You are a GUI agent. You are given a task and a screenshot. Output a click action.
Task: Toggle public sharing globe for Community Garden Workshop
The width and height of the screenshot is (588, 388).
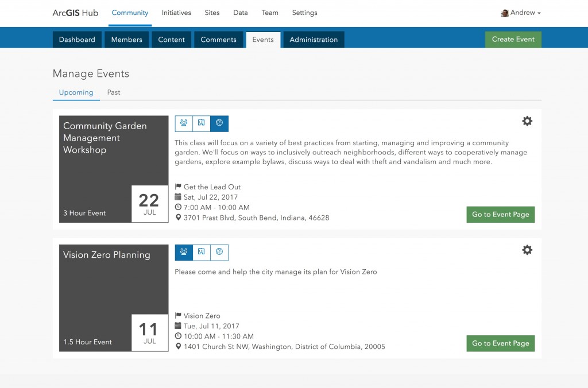coord(219,123)
